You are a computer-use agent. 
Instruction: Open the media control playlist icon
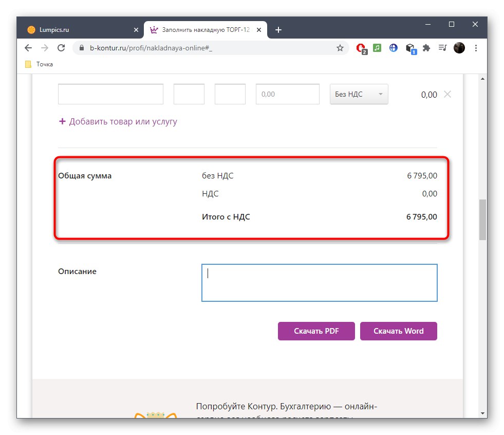pos(443,48)
